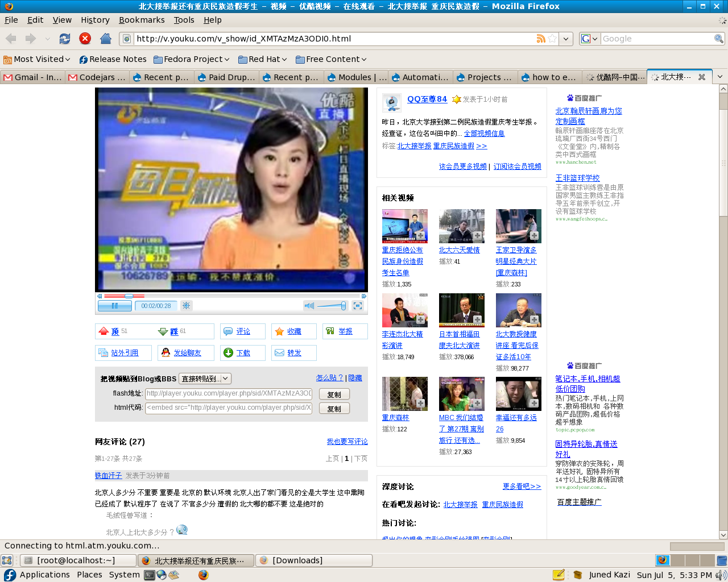Open the 日本首相福田 video thumbnail
The image size is (728, 582).
(462, 310)
